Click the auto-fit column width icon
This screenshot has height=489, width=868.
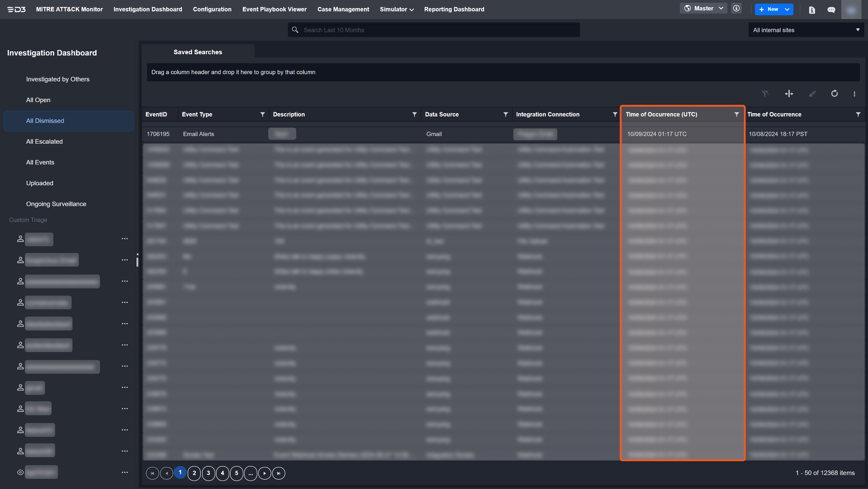789,94
